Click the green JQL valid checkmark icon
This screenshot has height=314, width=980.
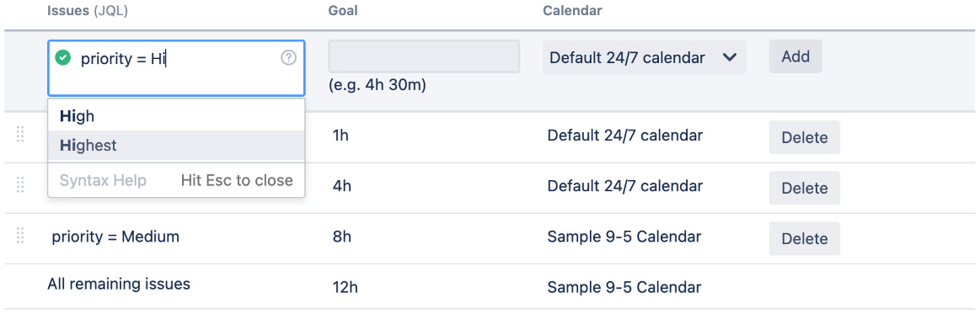(x=62, y=58)
